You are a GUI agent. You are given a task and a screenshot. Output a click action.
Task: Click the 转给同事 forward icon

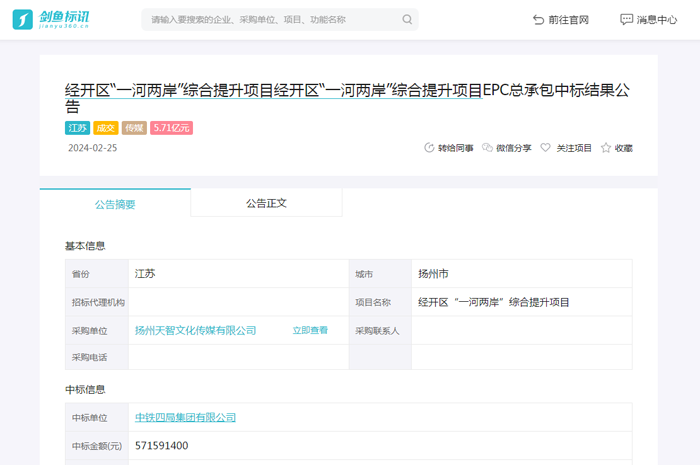click(430, 148)
